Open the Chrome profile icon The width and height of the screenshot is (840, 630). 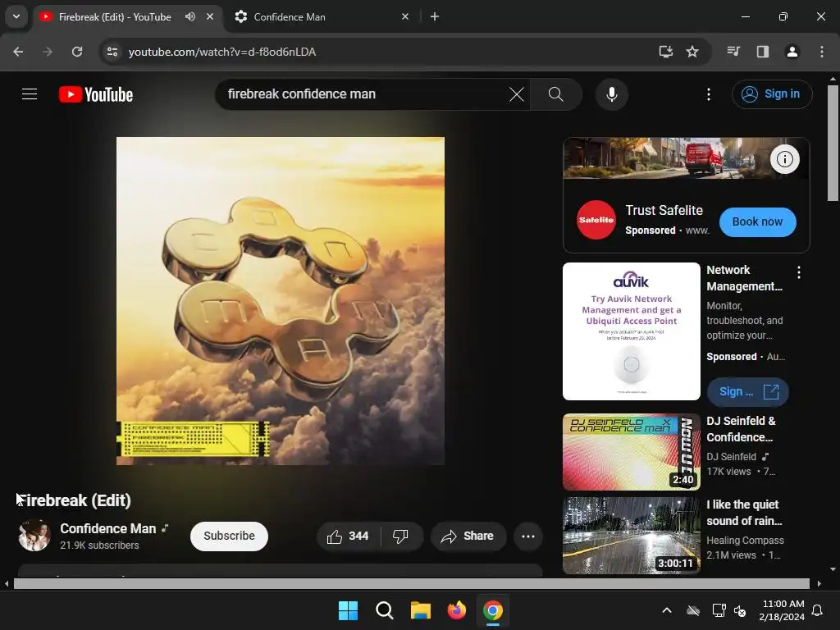pos(792,52)
